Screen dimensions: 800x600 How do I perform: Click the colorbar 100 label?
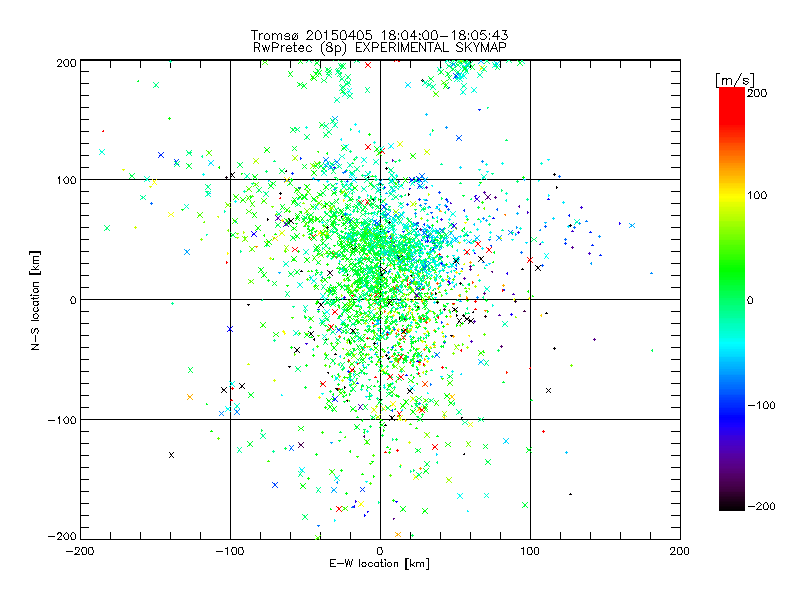[x=757, y=195]
